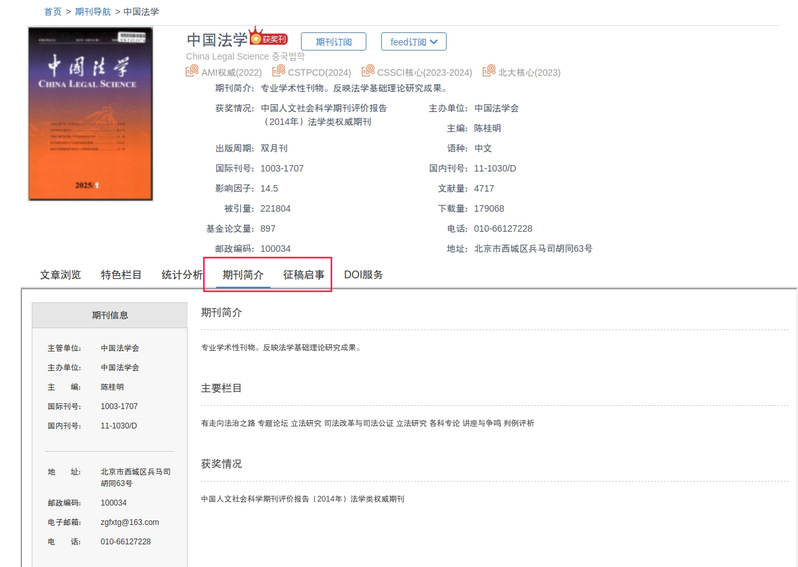Switch to the DOI服务 tab
The height and width of the screenshot is (567, 798).
click(x=363, y=275)
